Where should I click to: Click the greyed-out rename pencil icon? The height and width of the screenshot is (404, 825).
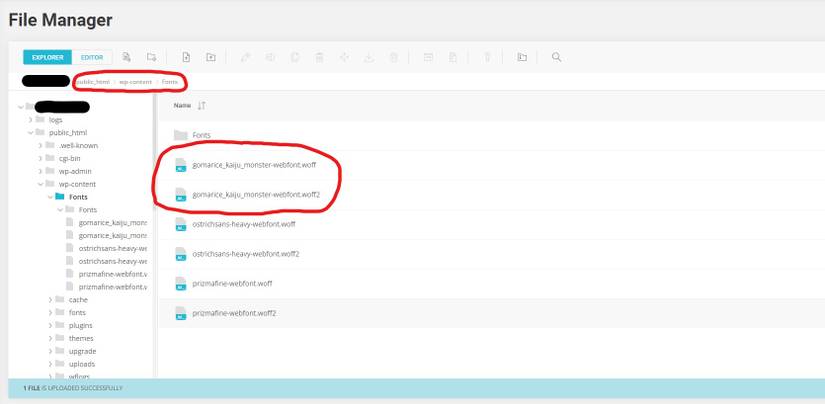tap(245, 57)
